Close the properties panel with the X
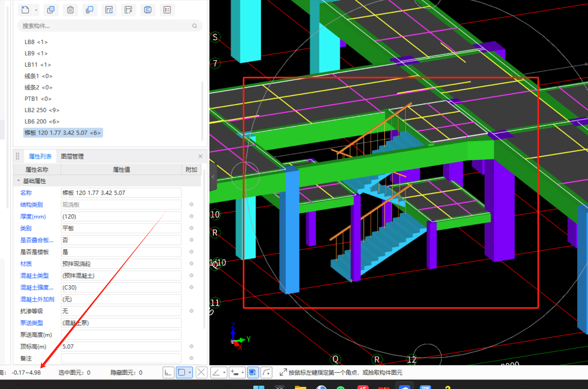This screenshot has width=588, height=389. [x=200, y=156]
